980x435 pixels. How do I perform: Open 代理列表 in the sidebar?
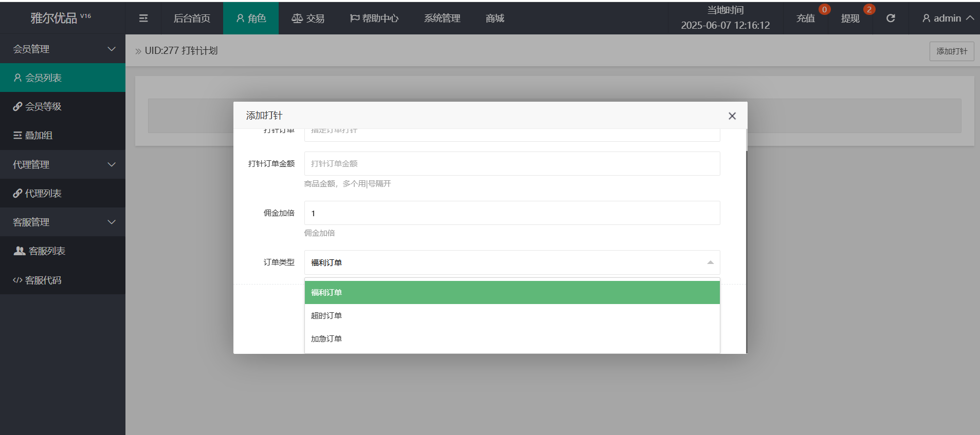[x=43, y=194]
